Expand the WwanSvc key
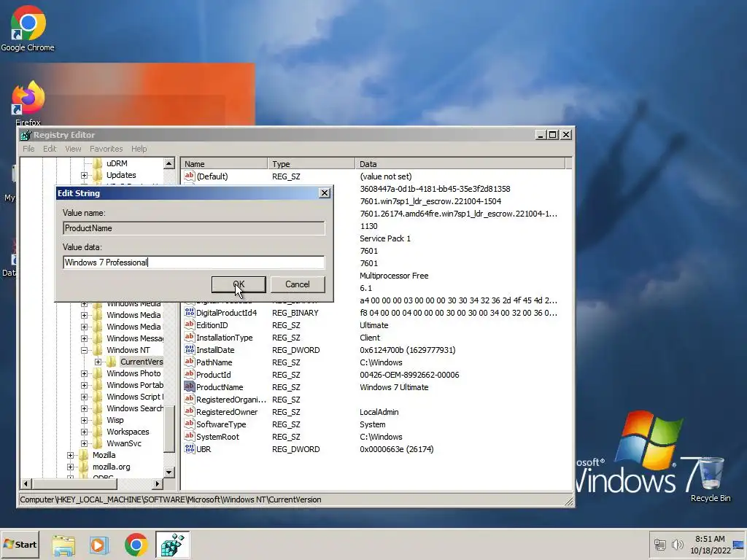Viewport: 747px width, 560px height. point(85,443)
